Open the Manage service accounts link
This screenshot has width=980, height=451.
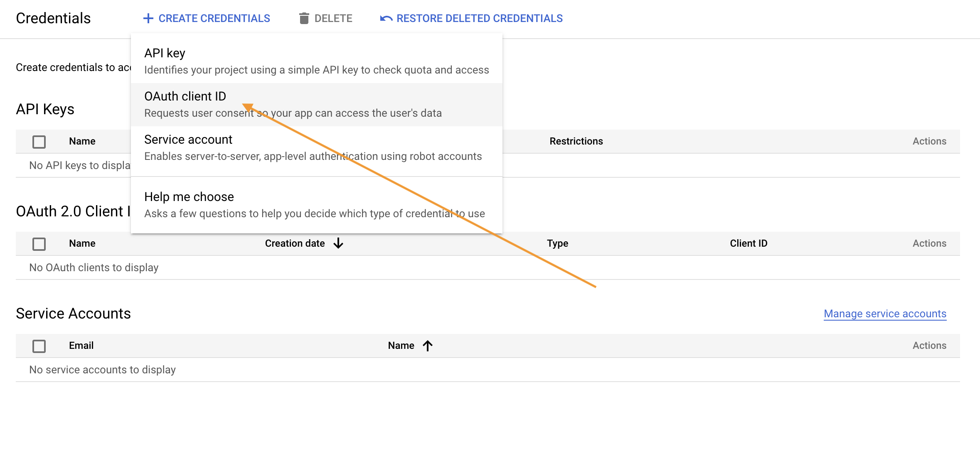(885, 314)
